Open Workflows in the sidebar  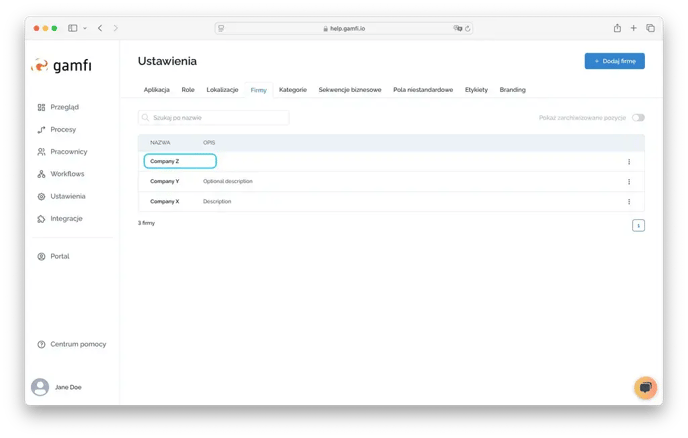(x=67, y=174)
